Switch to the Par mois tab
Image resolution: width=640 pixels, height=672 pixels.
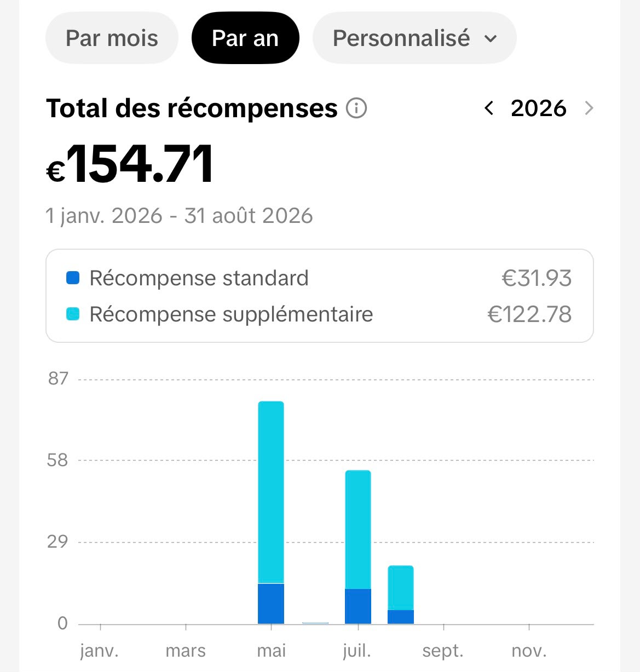point(112,38)
